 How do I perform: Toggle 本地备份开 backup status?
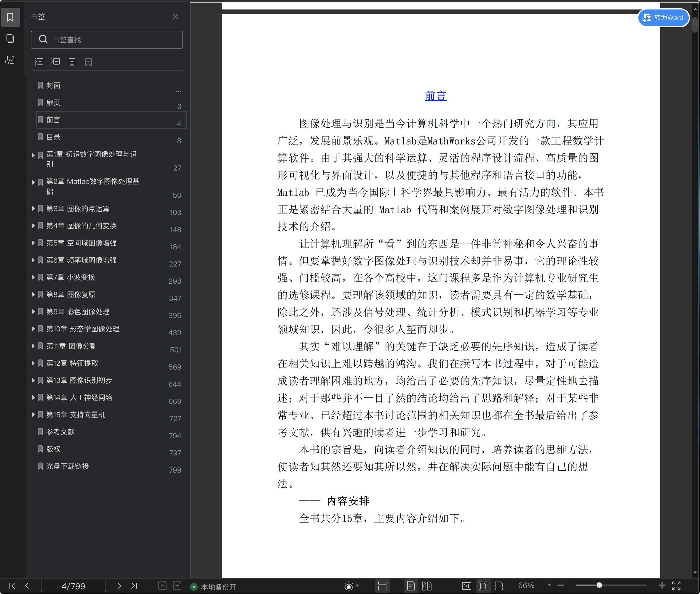pos(213,587)
